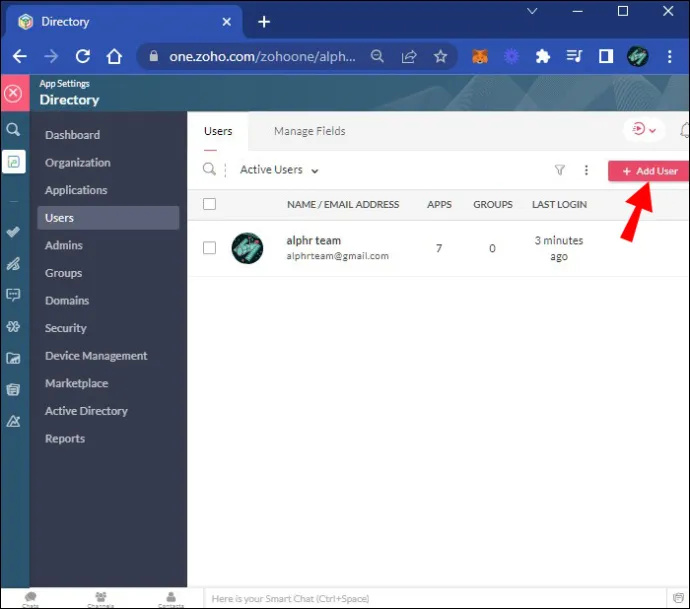The height and width of the screenshot is (609, 690).
Task: Open Domains in the sidebar
Action: coord(67,301)
